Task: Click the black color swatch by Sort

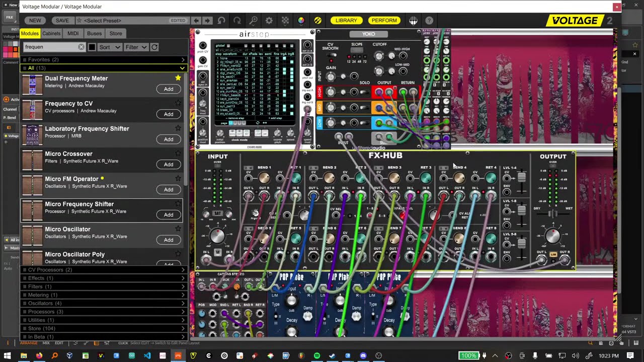Action: pyautogui.click(x=92, y=47)
